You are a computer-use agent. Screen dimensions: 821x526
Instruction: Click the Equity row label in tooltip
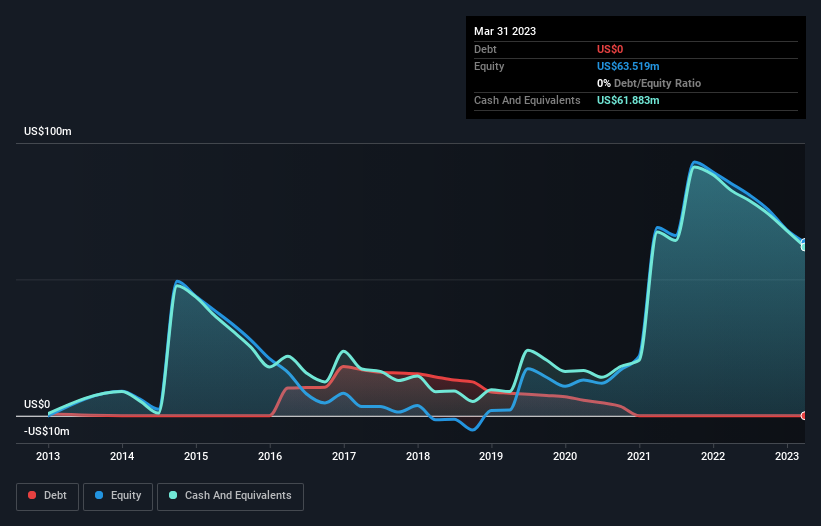coord(489,66)
